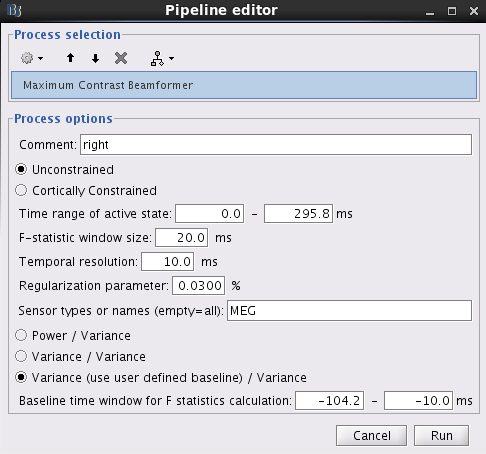Image resolution: width=486 pixels, height=454 pixels.
Task: Select the Maximum Contrast Beamformer process entry
Action: pos(244,85)
